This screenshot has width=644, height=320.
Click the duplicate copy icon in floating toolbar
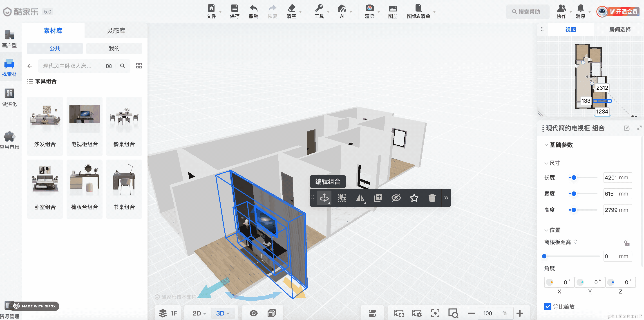[x=378, y=198]
